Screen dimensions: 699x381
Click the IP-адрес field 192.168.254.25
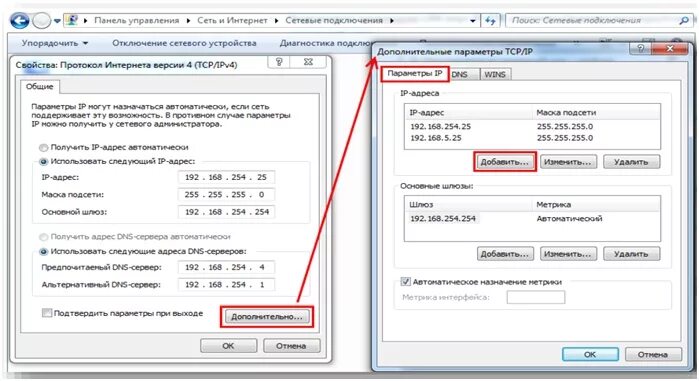tap(226, 177)
